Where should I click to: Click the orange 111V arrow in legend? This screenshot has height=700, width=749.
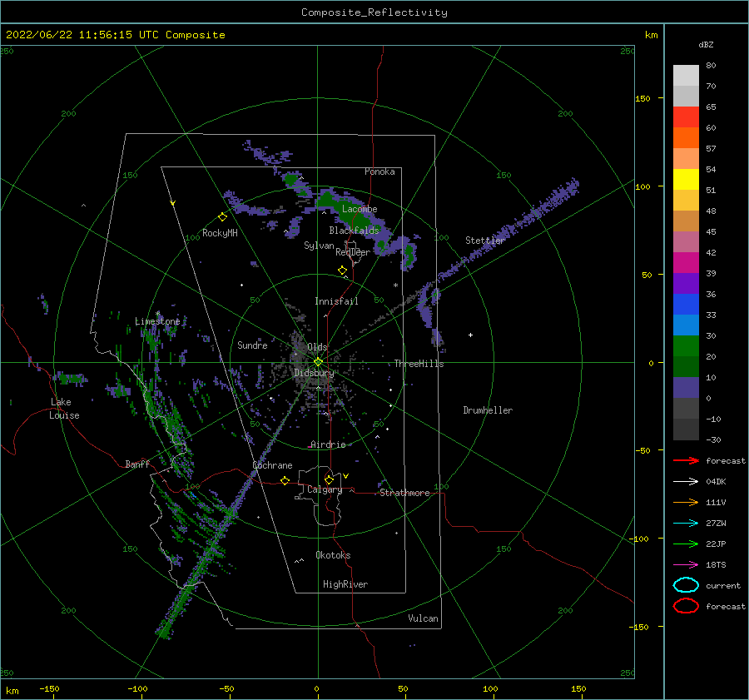686,502
